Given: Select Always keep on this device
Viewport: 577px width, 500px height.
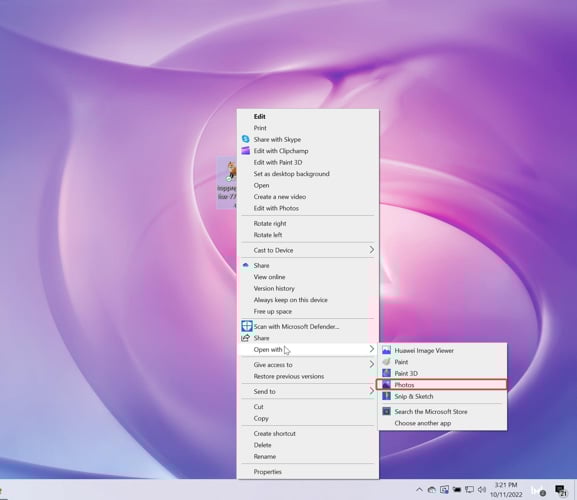Looking at the screenshot, I should pyautogui.click(x=308, y=299).
